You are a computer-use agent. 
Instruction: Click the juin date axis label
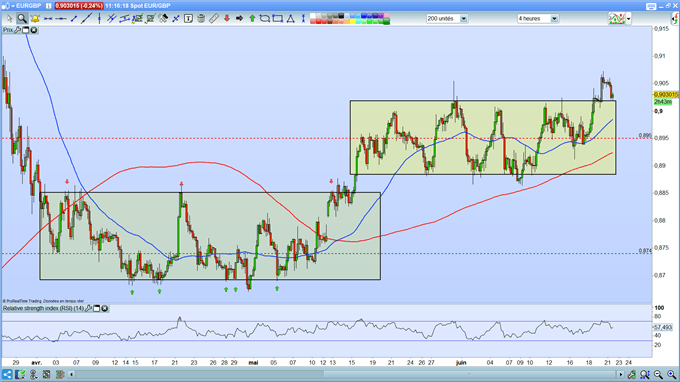(x=461, y=362)
